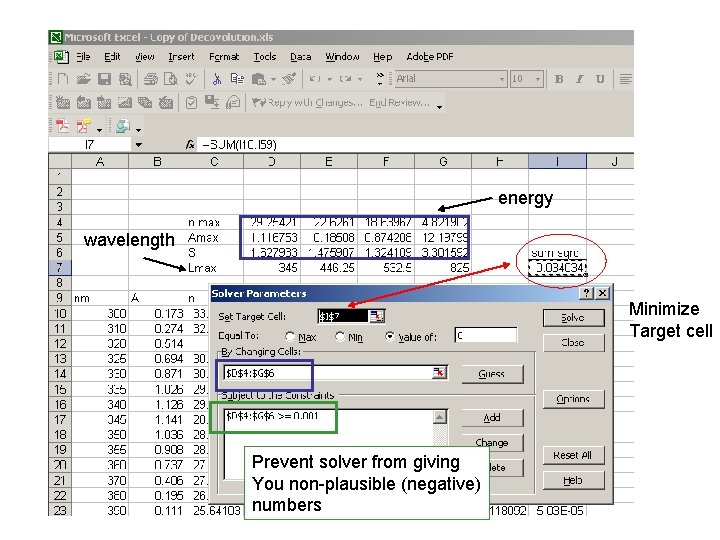This screenshot has width=720, height=540.
Task: Click the Redo arrow icon
Action: pyautogui.click(x=345, y=79)
